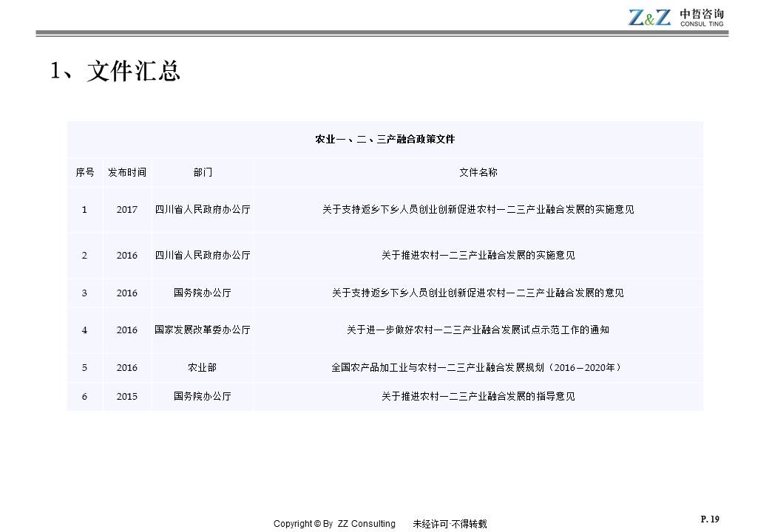This screenshot has width=769, height=532.
Task: Click the page number P. 19
Action: pos(709,519)
